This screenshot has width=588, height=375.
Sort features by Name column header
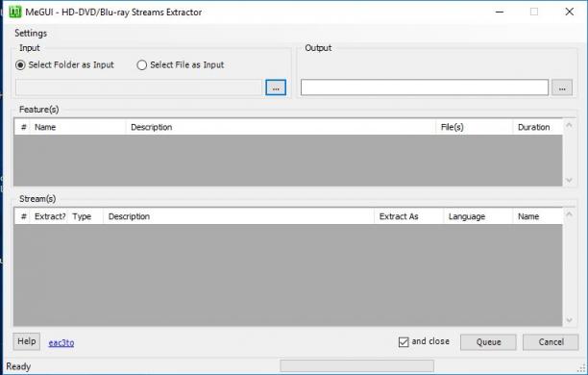(x=78, y=127)
